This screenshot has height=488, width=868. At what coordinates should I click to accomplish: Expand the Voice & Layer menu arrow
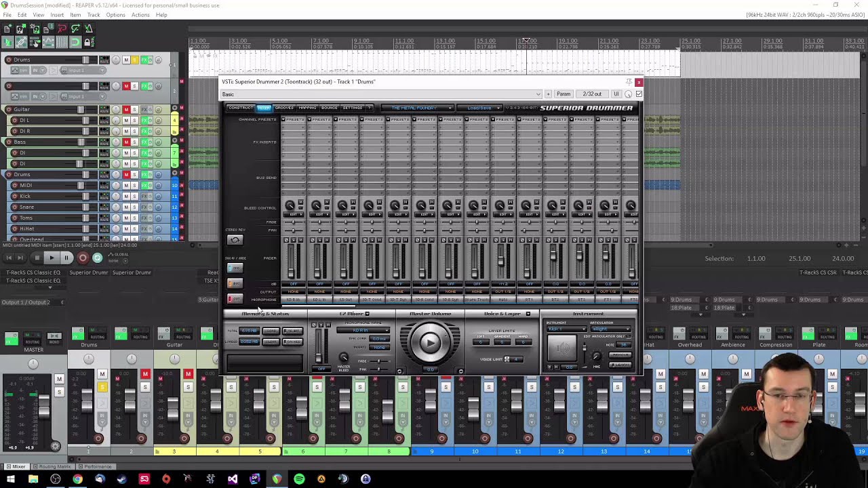(x=528, y=314)
